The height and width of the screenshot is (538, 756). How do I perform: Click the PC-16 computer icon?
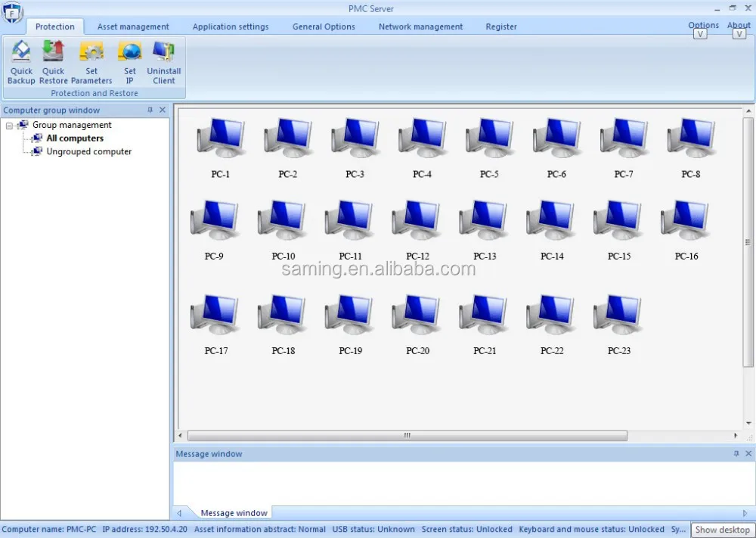686,221
